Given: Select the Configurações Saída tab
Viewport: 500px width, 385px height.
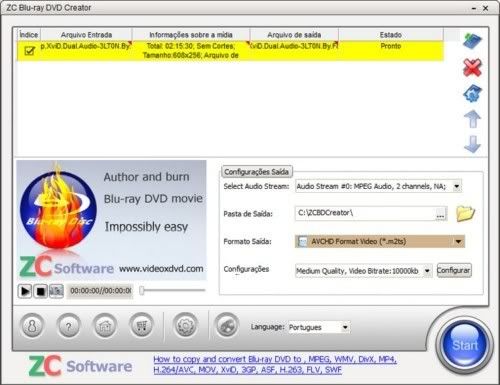Looking at the screenshot, I should pyautogui.click(x=256, y=172).
